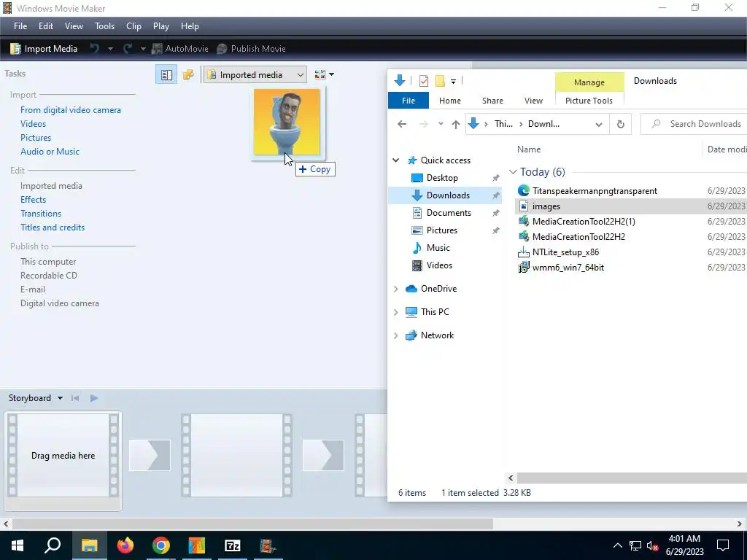This screenshot has height=560, width=747.
Task: Switch to the Explorer Share tab
Action: tap(492, 101)
